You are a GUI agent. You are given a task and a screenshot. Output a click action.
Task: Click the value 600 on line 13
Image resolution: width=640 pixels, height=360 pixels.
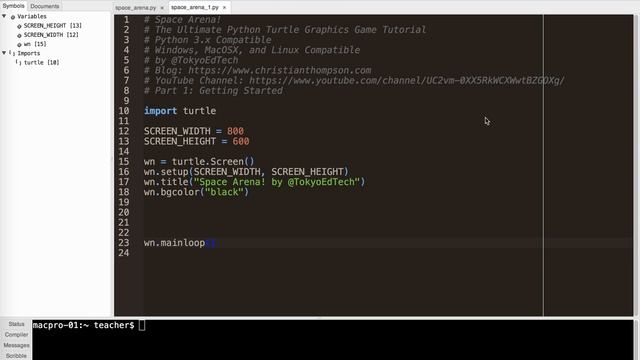coord(241,141)
